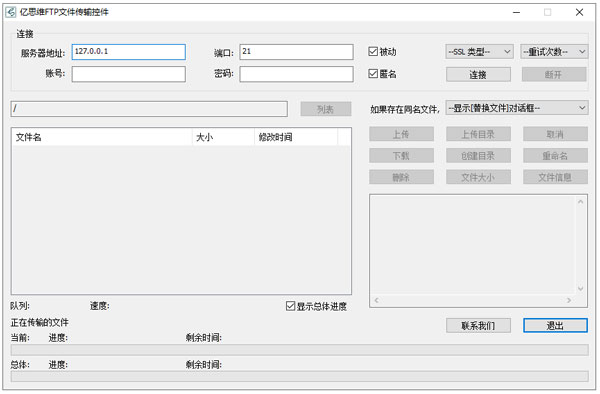Image resolution: width=600 pixels, height=394 pixels.
Task: Click the 密码 password input field
Action: pyautogui.click(x=297, y=74)
